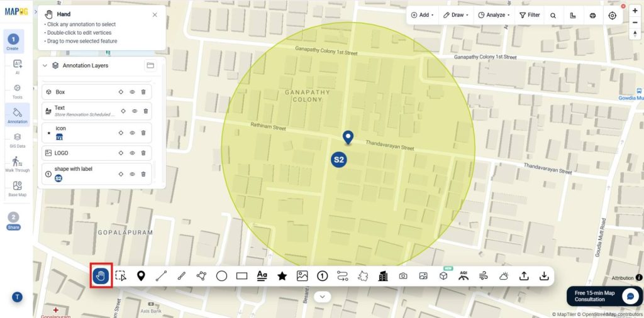The image size is (644, 318).
Task: Open the Tools sidebar section
Action: point(17,91)
